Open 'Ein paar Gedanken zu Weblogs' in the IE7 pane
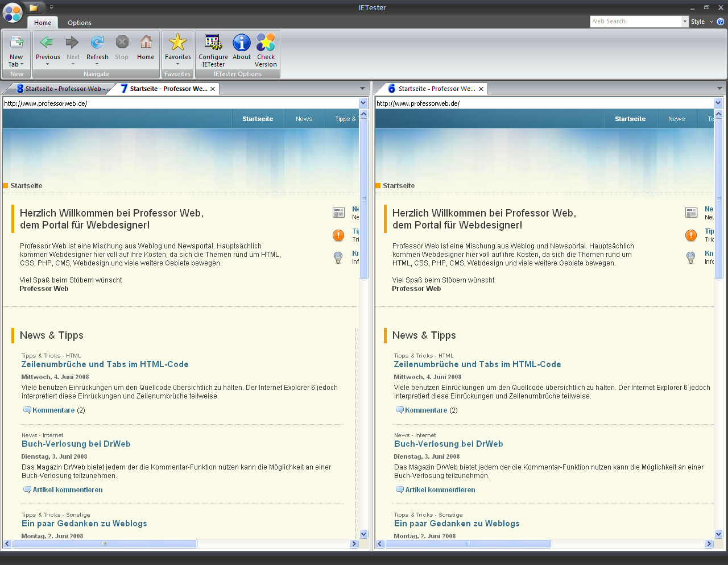 pos(84,524)
